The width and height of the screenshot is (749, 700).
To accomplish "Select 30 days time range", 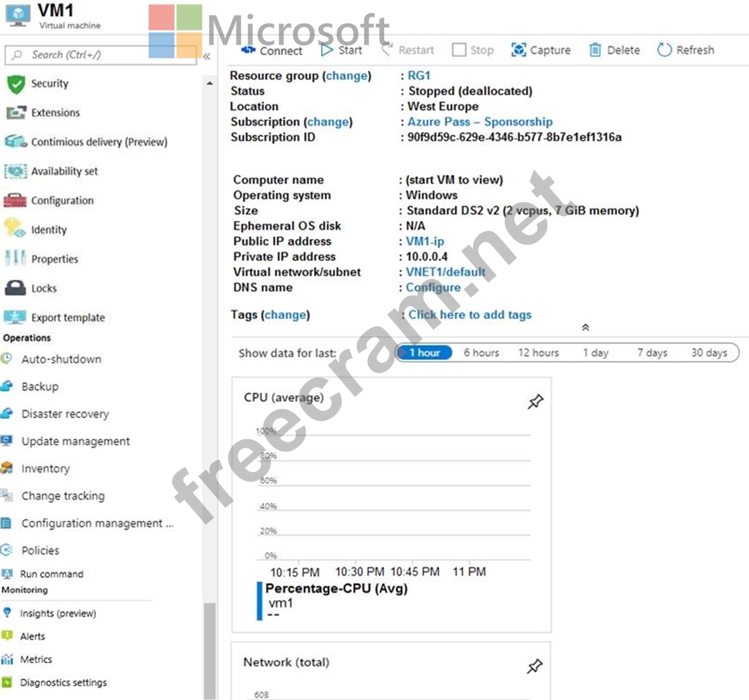I will (x=709, y=353).
